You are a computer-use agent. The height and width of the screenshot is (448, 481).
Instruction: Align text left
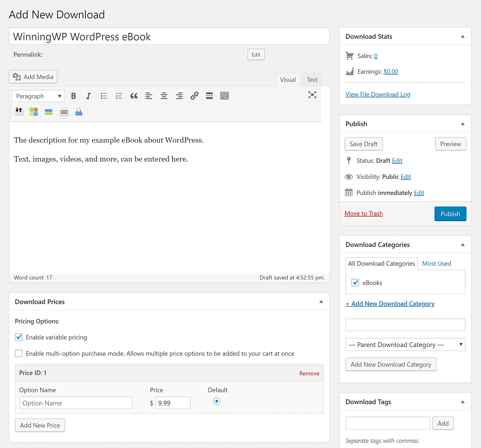tap(149, 96)
